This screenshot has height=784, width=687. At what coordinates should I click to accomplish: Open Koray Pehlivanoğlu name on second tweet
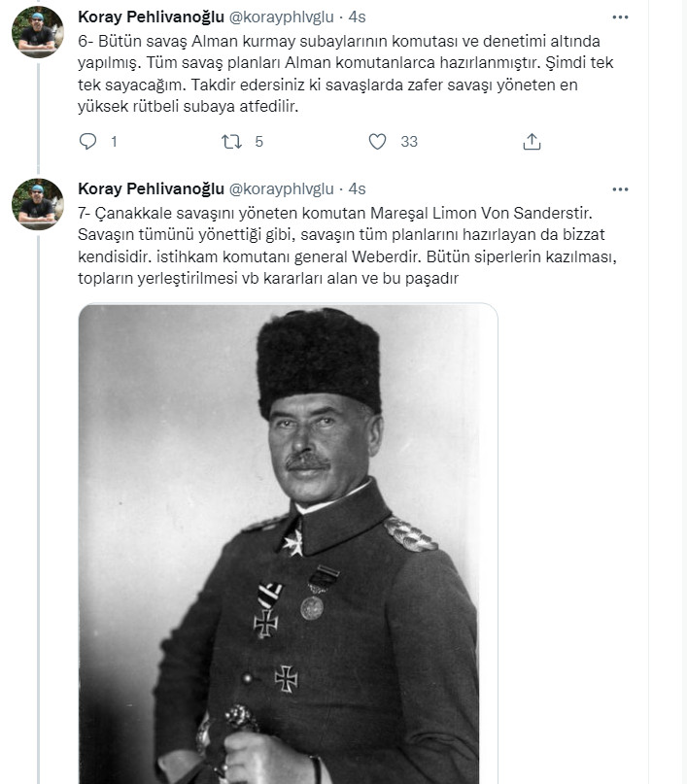coord(151,187)
